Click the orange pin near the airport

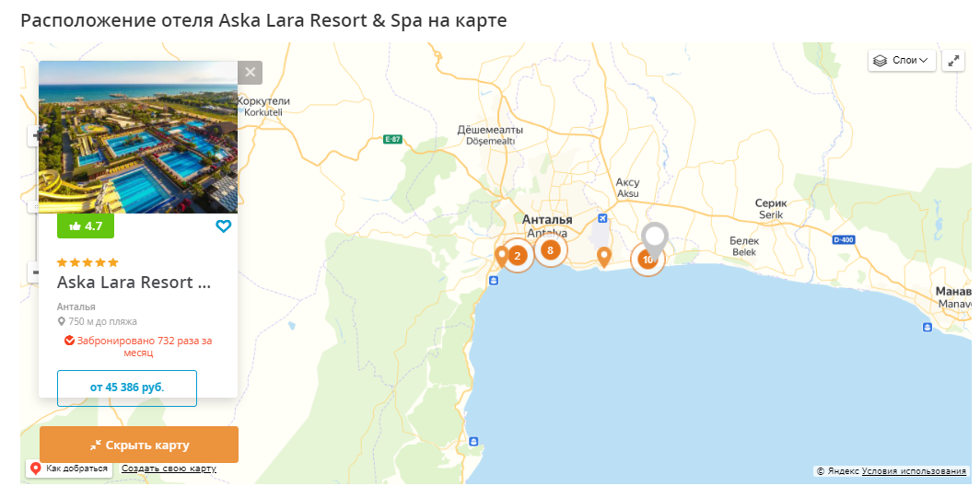[x=604, y=257]
